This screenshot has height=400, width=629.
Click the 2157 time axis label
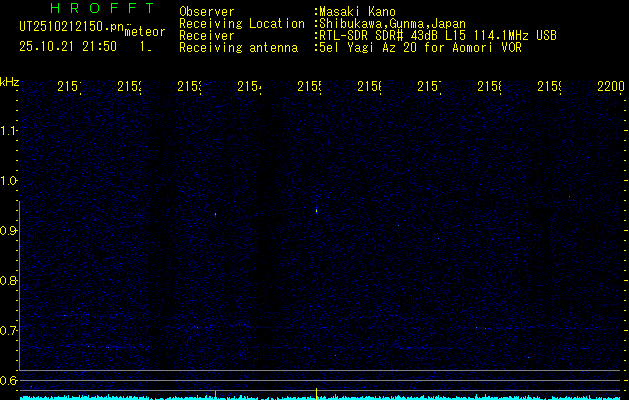coord(429,86)
